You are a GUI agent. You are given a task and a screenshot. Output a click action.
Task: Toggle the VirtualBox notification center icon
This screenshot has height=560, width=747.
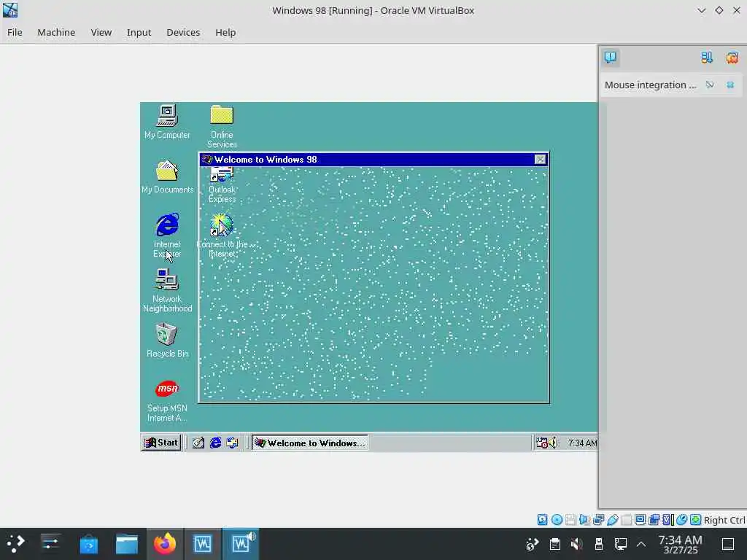pyautogui.click(x=611, y=58)
